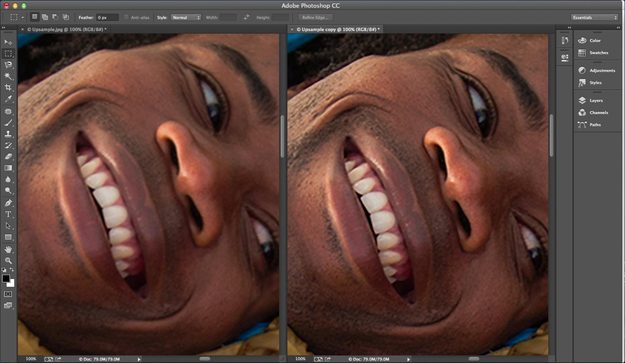Viewport: 625px width, 363px height.
Task: Choose Intersect with selection mode
Action: click(65, 17)
